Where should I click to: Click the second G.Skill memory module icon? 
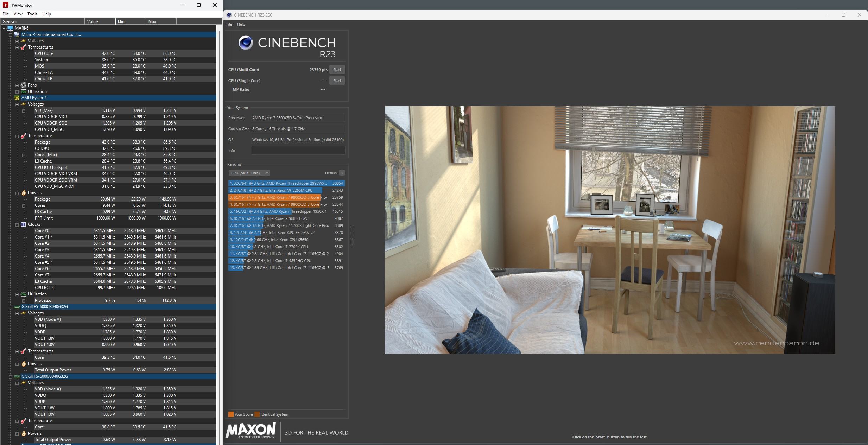[17, 376]
